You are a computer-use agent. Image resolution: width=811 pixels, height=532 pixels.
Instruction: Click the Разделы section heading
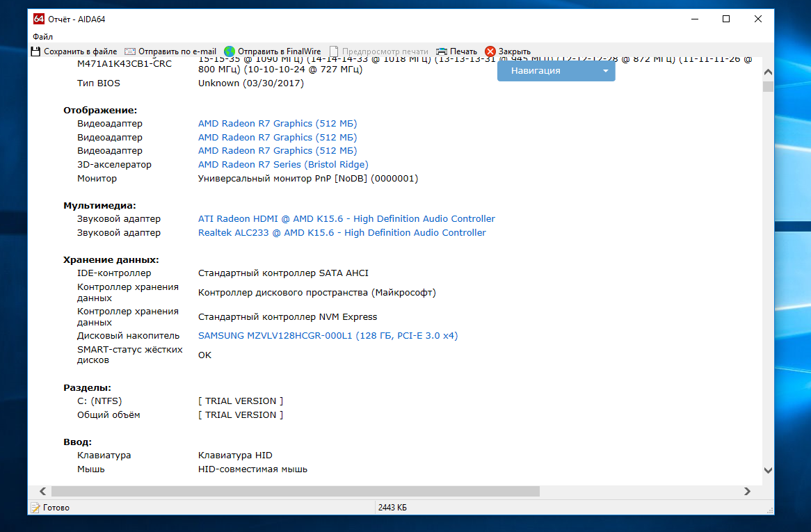pyautogui.click(x=88, y=388)
